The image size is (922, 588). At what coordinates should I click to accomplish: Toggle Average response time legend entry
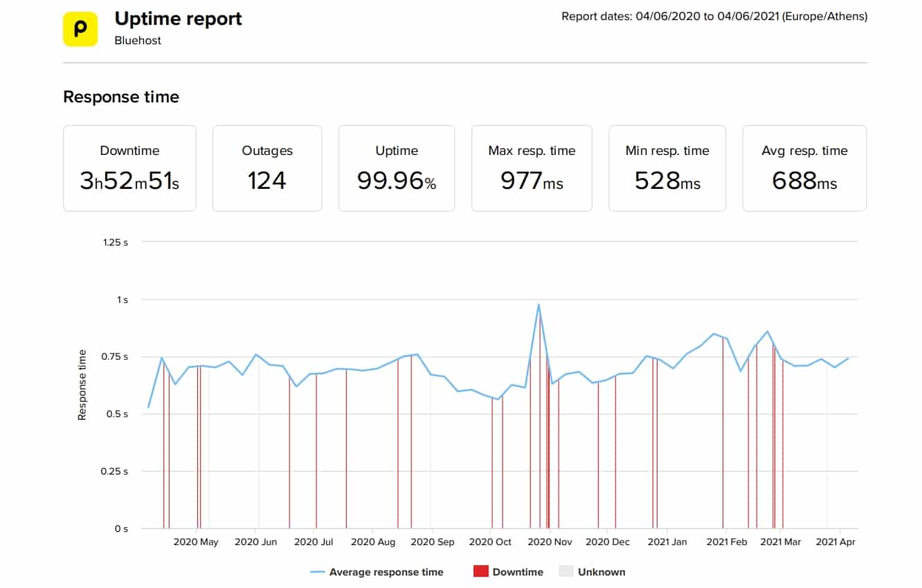pyautogui.click(x=377, y=572)
